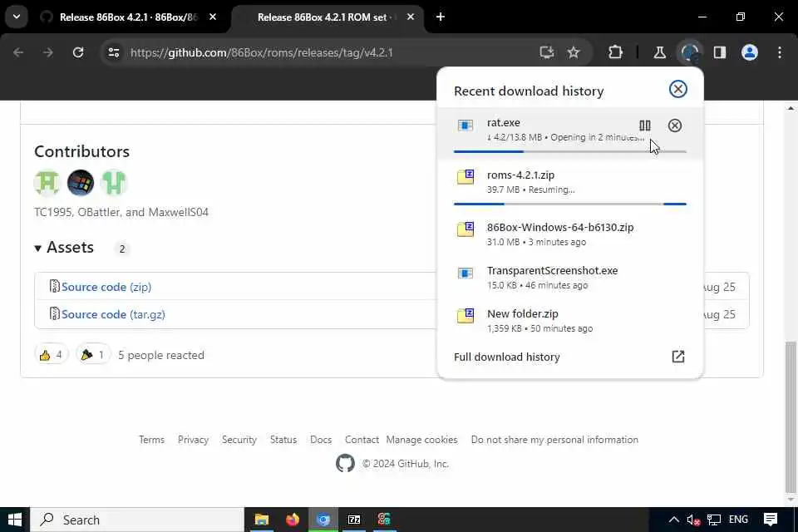Click the zip file icon beside Source code (zip)

(55, 286)
